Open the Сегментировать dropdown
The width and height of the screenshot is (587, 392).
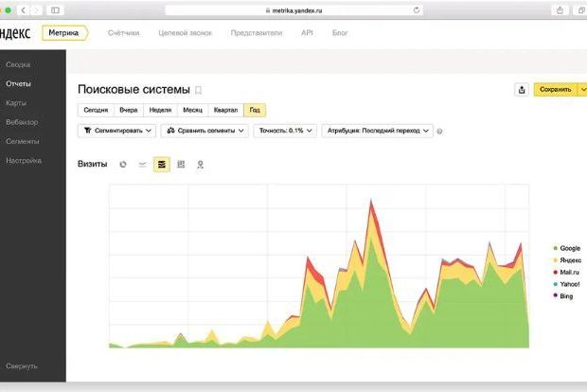pyautogui.click(x=116, y=131)
